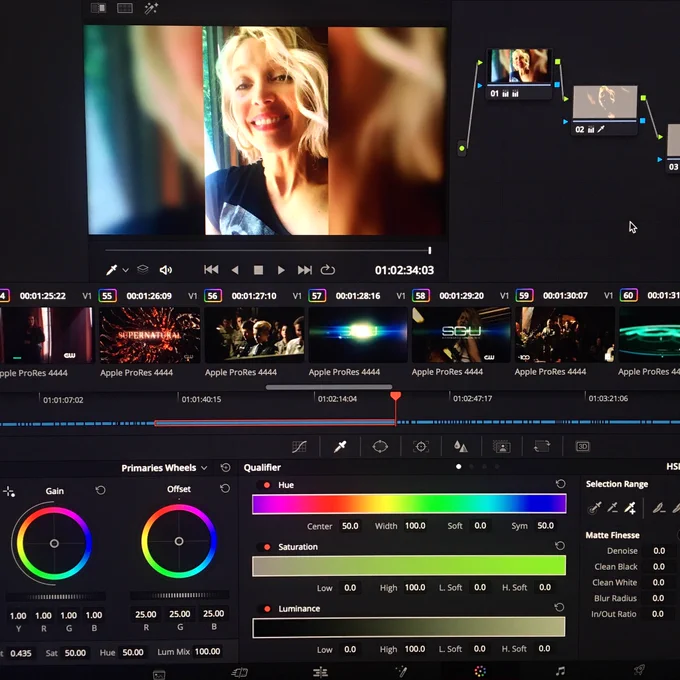The width and height of the screenshot is (680, 680).
Task: Select the Selection Range picker
Action: pos(594,507)
